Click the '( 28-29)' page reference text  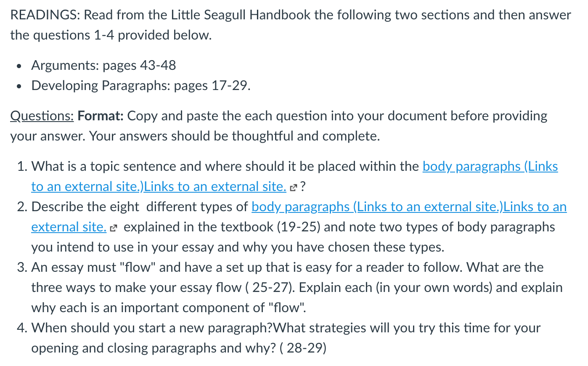pyautogui.click(x=303, y=348)
